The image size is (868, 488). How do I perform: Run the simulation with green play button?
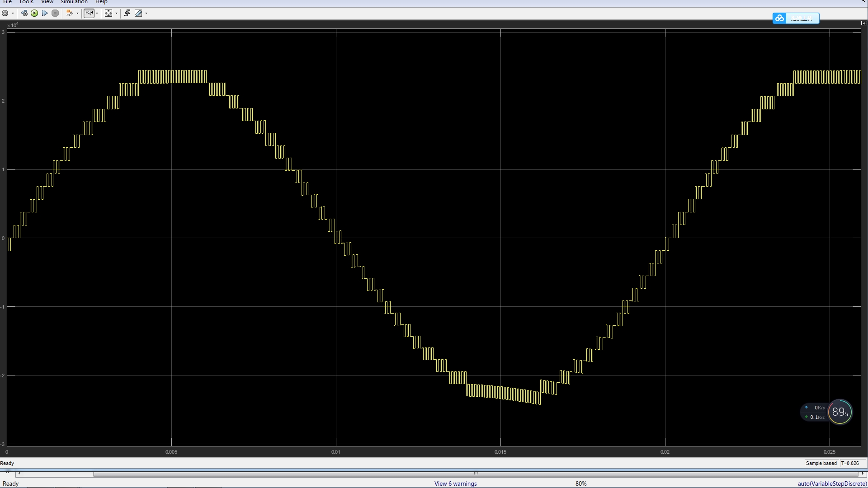[x=34, y=13]
